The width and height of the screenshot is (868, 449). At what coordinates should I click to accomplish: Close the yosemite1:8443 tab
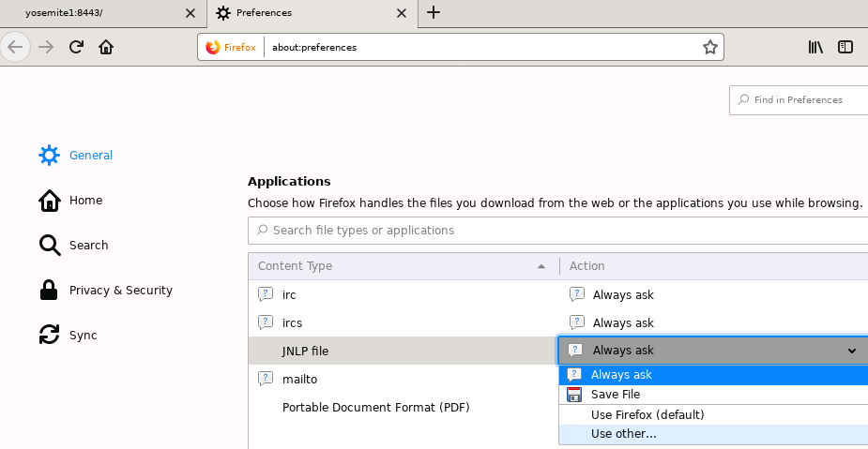click(x=190, y=13)
